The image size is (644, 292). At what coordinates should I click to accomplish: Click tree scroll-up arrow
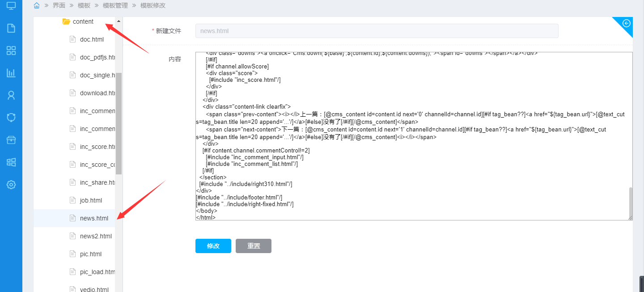click(x=119, y=21)
